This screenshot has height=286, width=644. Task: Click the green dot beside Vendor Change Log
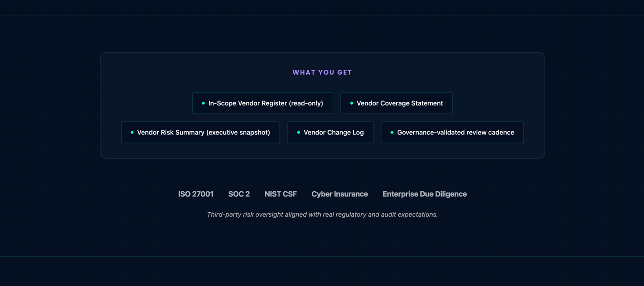298,132
